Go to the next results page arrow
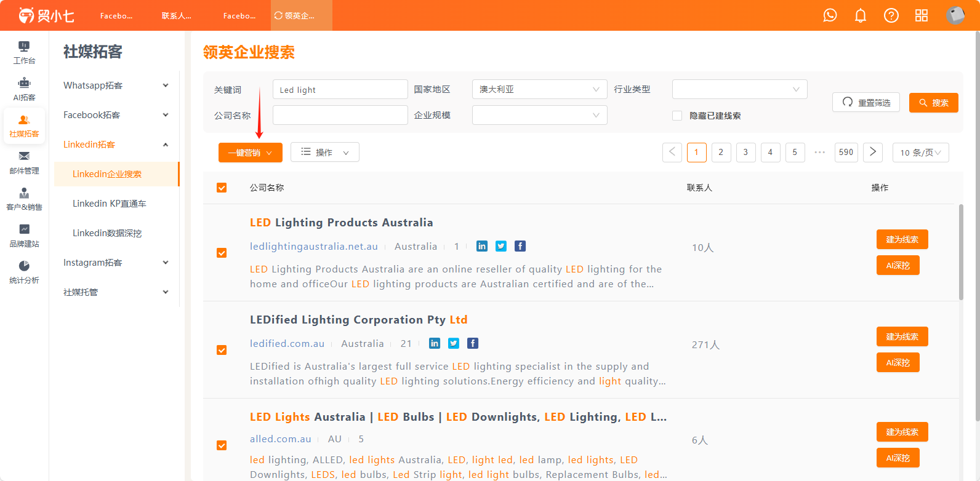 tap(873, 152)
